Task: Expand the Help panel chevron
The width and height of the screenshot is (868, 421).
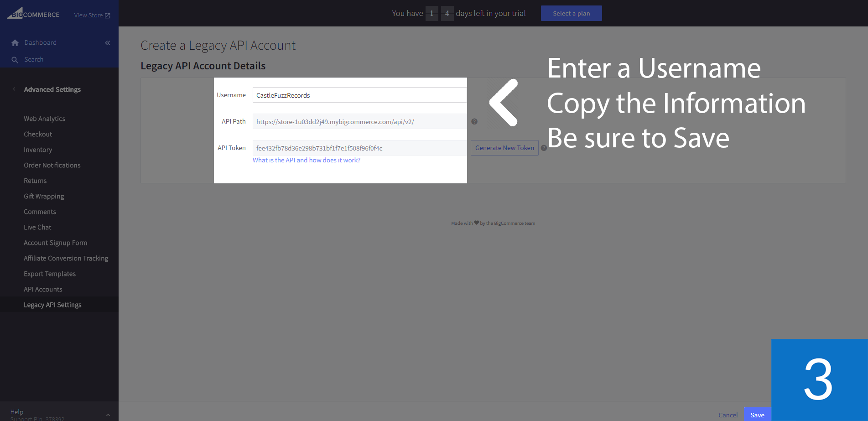Action: coord(108,415)
